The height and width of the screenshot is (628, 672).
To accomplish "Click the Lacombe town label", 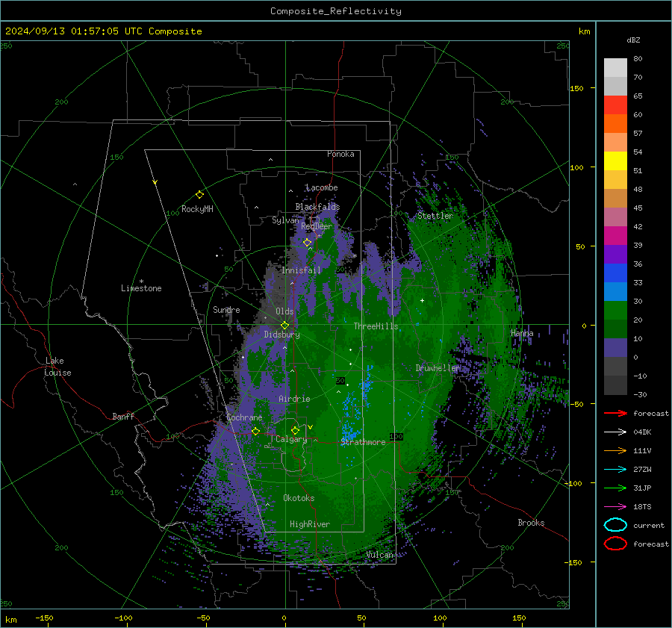I will (x=322, y=187).
